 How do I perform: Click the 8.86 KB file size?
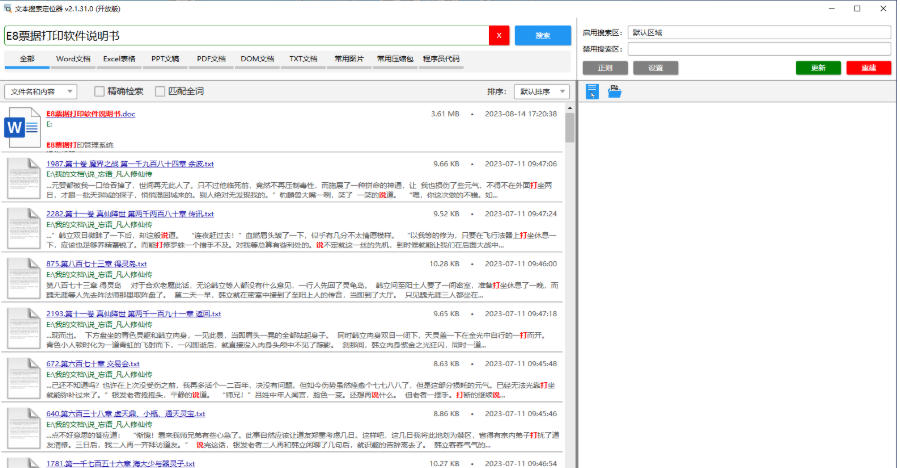[446, 413]
